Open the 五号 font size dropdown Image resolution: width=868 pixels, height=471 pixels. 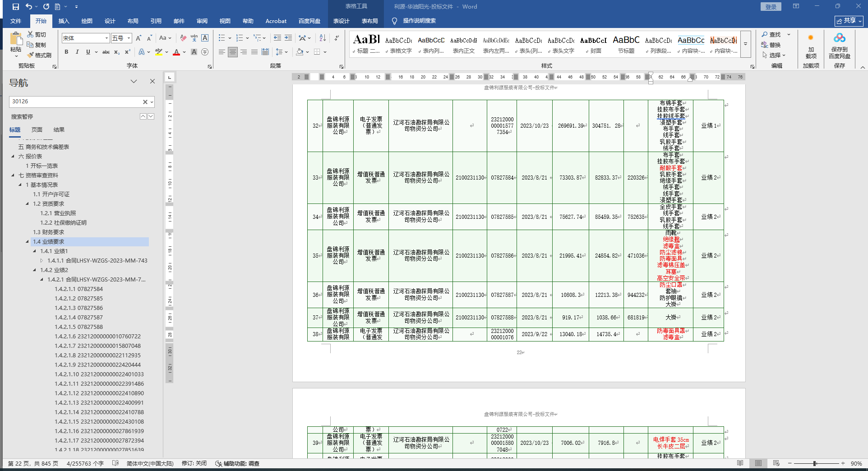[129, 38]
